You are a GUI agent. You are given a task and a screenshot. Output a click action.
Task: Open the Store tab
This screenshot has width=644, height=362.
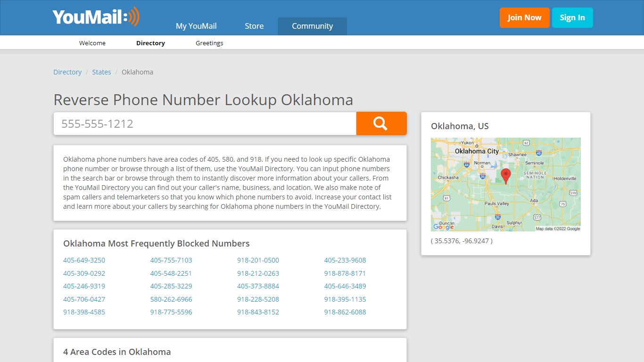tap(254, 26)
